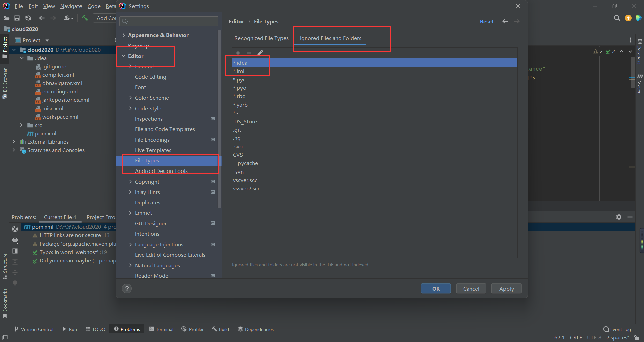Build the project with the hammer icon
Image resolution: width=644 pixels, height=342 pixels.
click(85, 18)
